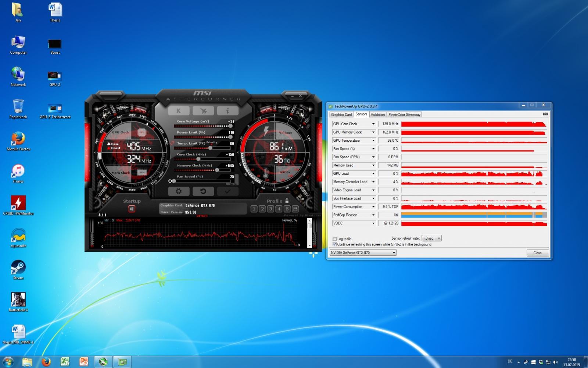Open the Validation tab in GPU-Z
This screenshot has width=588, height=368.
click(x=378, y=114)
